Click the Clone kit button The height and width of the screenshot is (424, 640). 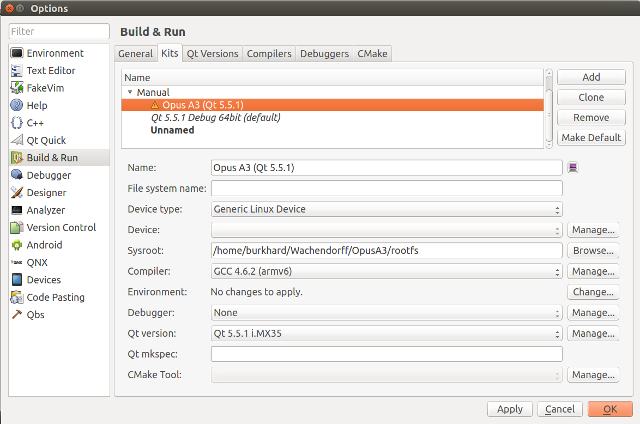pos(591,97)
